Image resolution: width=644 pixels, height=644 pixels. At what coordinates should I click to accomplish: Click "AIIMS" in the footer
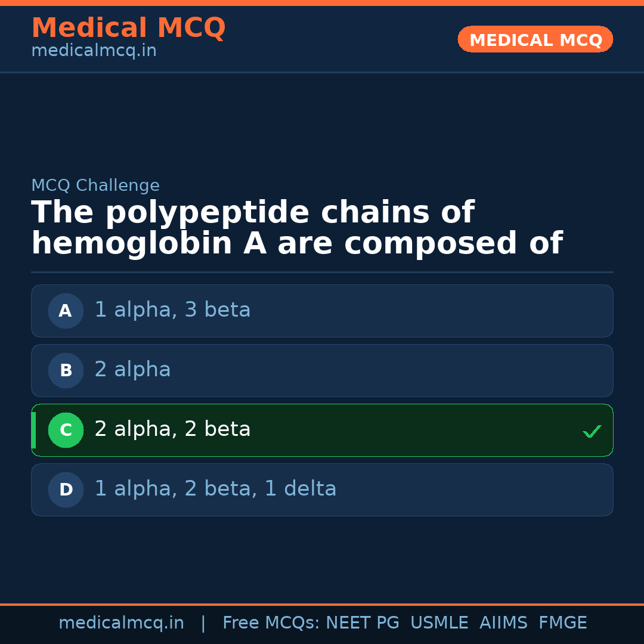pyautogui.click(x=503, y=623)
